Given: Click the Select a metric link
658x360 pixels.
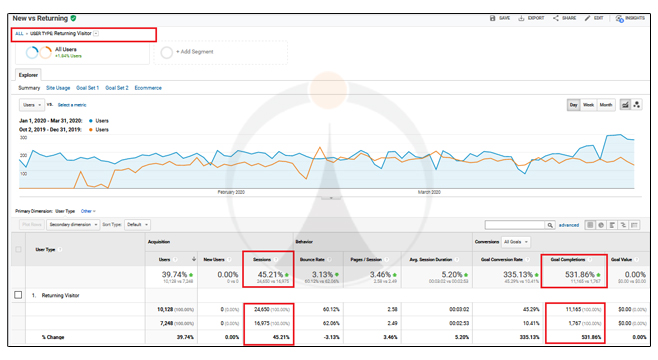Looking at the screenshot, I should coord(72,105).
